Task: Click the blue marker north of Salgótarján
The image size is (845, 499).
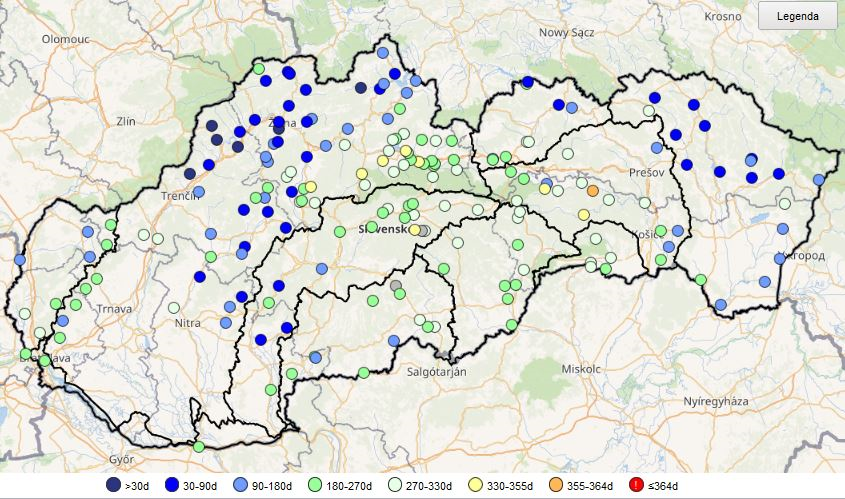Action: (x=394, y=340)
